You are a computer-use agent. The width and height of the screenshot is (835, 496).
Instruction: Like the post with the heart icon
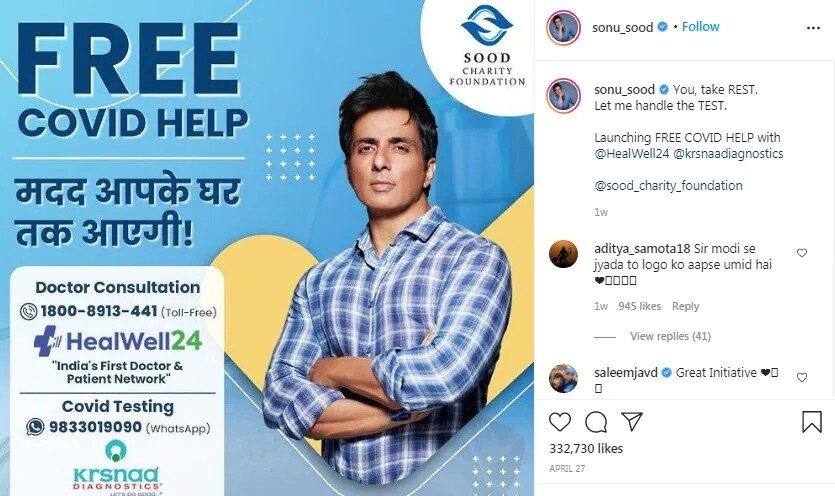pyautogui.click(x=560, y=422)
